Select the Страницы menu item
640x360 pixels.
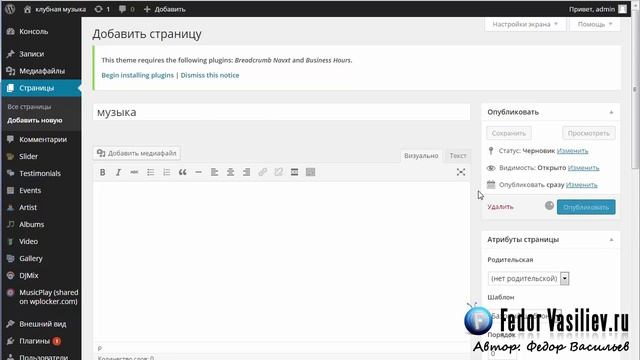(41, 88)
